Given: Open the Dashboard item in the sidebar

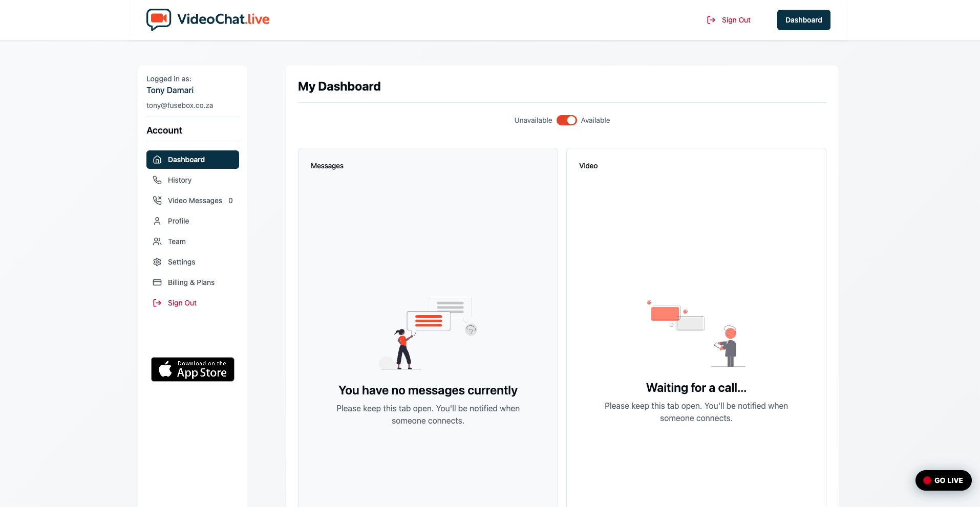Looking at the screenshot, I should (x=193, y=160).
